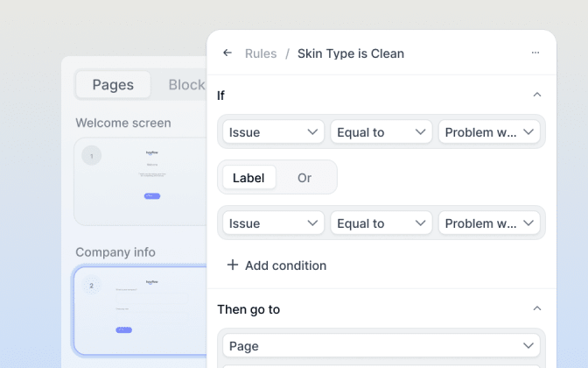This screenshot has height=368, width=588.
Task: Open the three-dots more options menu
Action: coord(535,53)
